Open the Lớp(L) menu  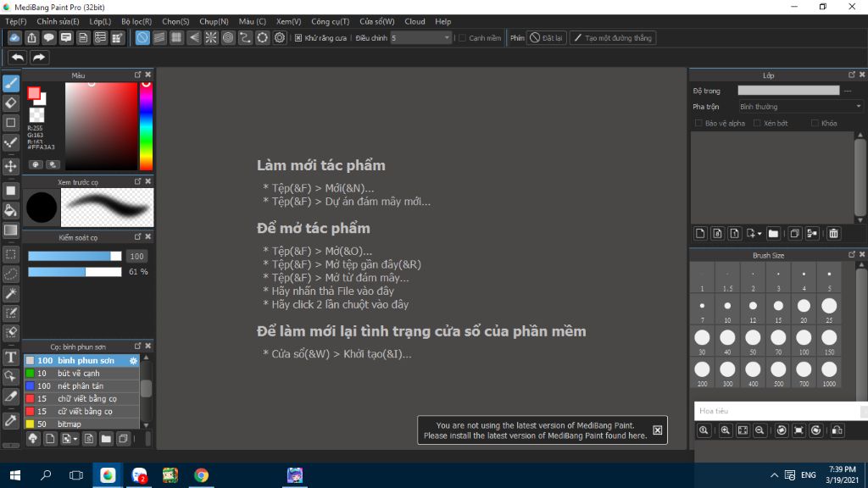point(100,21)
